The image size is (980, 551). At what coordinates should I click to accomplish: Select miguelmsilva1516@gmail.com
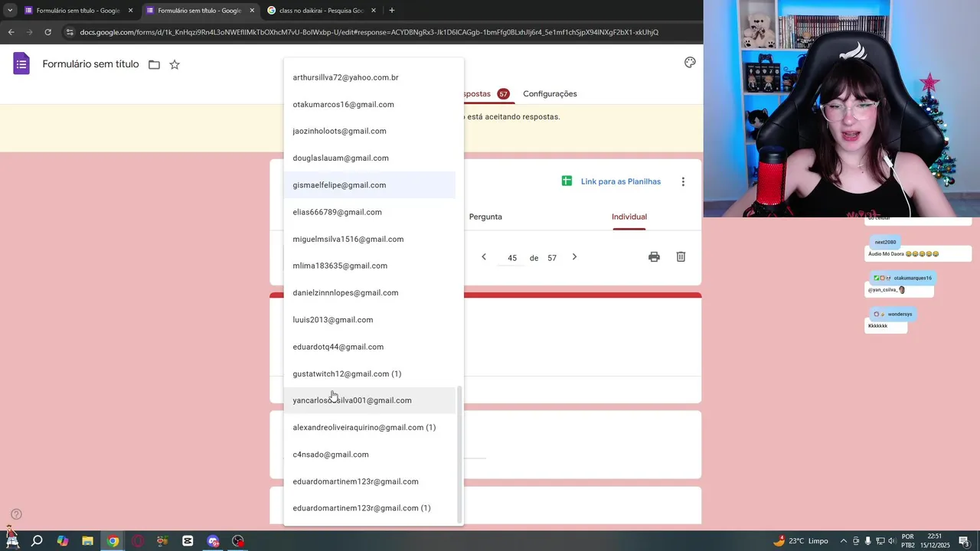tap(370, 239)
